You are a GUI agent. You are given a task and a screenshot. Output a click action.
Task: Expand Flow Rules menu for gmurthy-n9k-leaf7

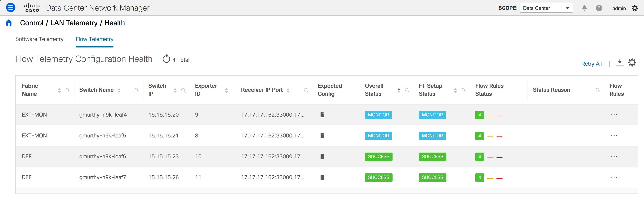pyautogui.click(x=614, y=177)
